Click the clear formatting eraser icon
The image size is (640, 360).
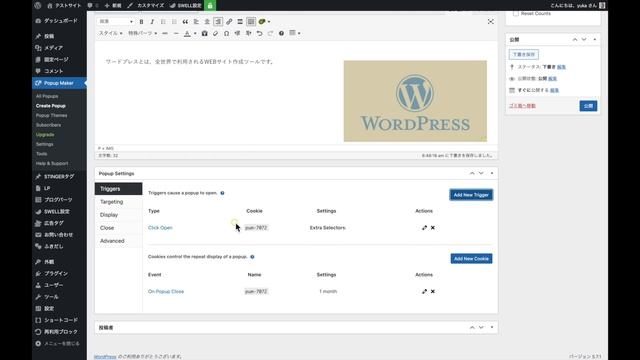pyautogui.click(x=216, y=33)
